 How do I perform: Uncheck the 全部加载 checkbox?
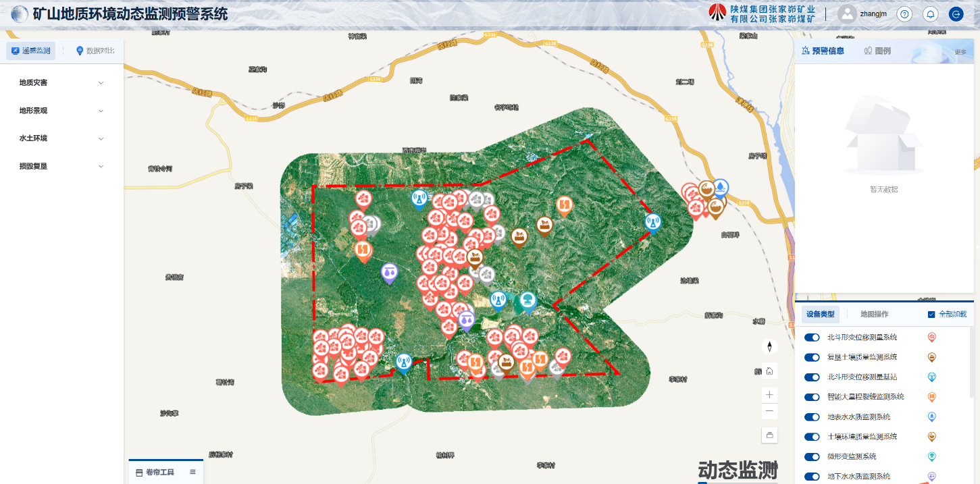pos(931,315)
